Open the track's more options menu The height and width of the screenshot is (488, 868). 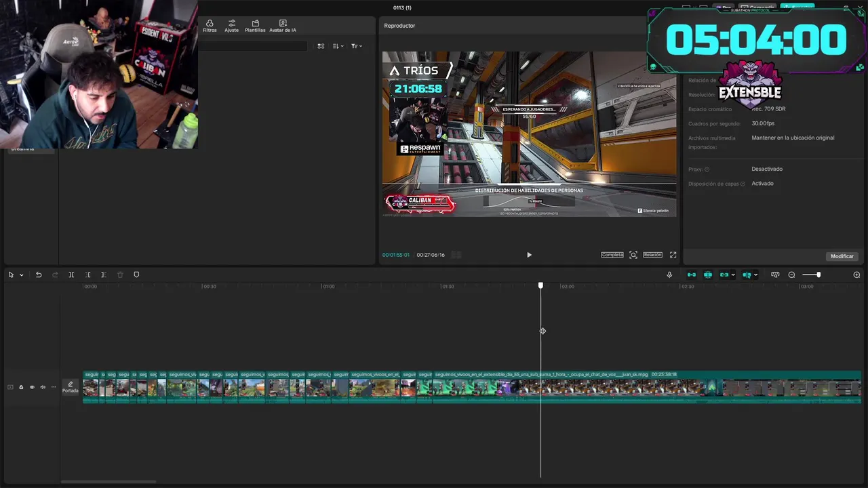tap(54, 387)
